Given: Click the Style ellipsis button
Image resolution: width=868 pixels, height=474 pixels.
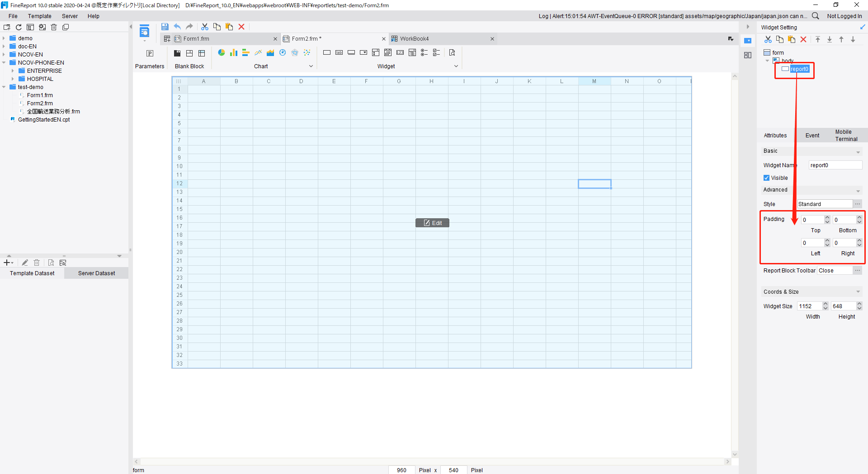Looking at the screenshot, I should pyautogui.click(x=858, y=204).
